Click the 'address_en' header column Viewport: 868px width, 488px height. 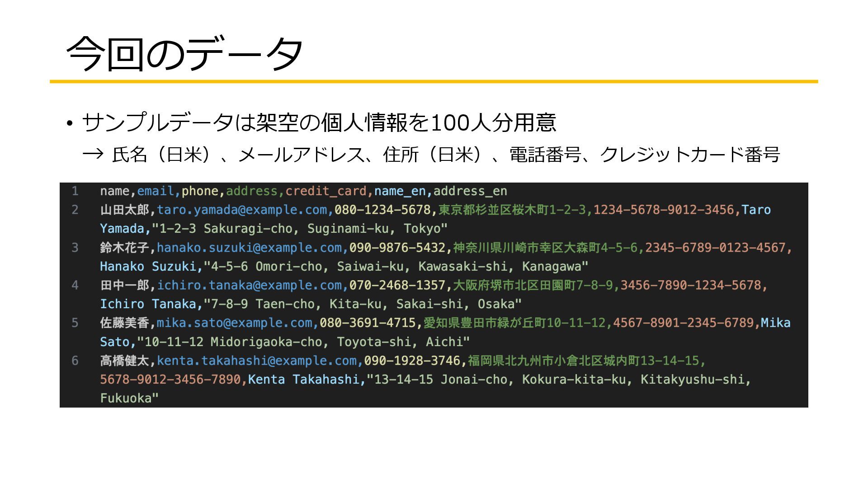(470, 191)
